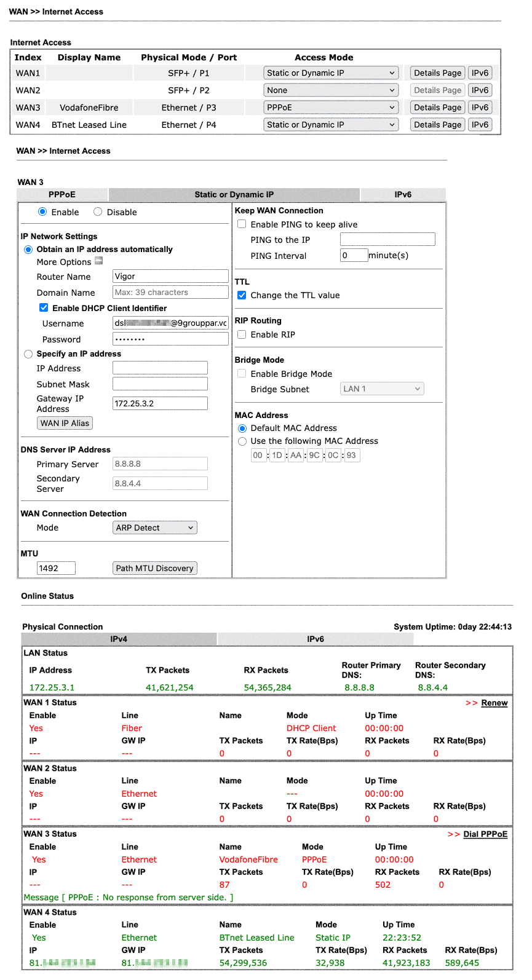Click the WAN 3 RX Packets value 502
Screen dimensions: 532x980
coord(383,885)
